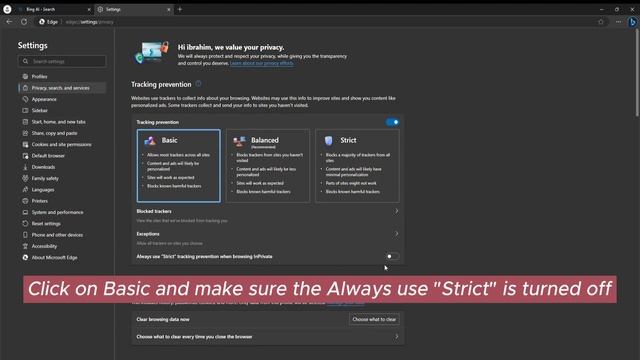Toggle the Tracking prevention switch
Viewport: 640px width, 360px height.
tap(392, 122)
